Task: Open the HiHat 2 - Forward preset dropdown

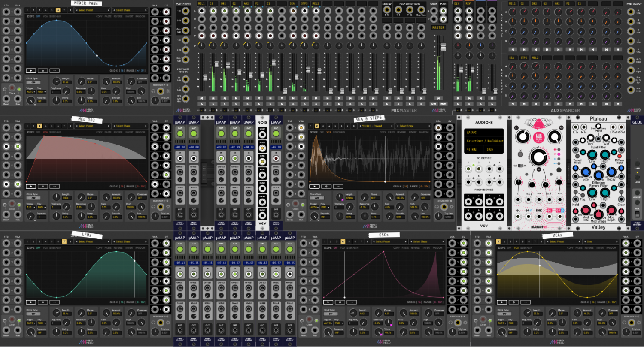Action: pos(376,126)
